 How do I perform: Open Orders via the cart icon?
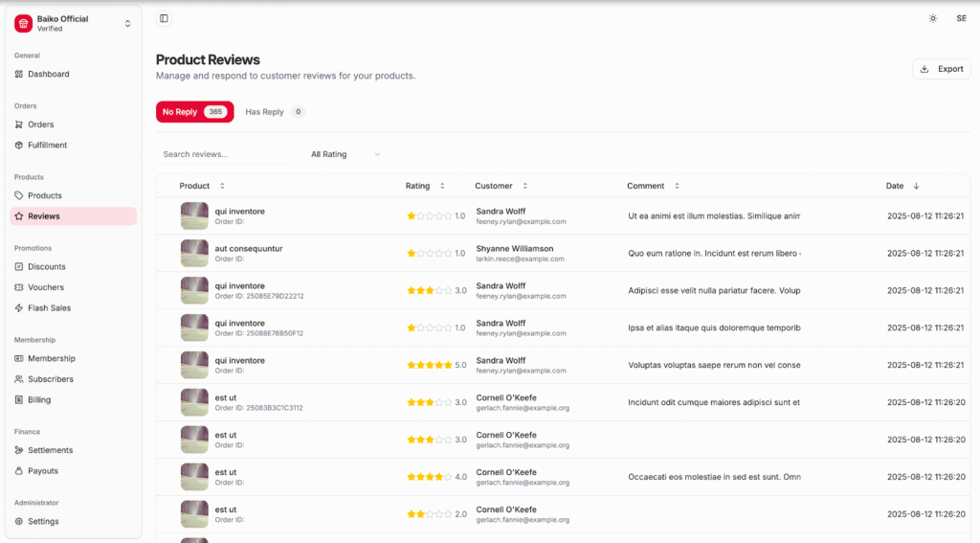click(19, 124)
